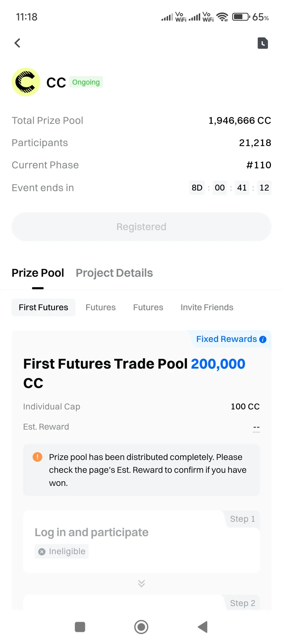The image size is (283, 644).
Task: Tap Android home circle button
Action: [141, 627]
